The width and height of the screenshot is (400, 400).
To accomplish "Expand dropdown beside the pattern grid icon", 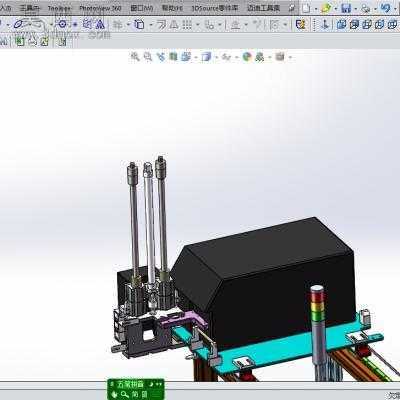I will click(198, 25).
